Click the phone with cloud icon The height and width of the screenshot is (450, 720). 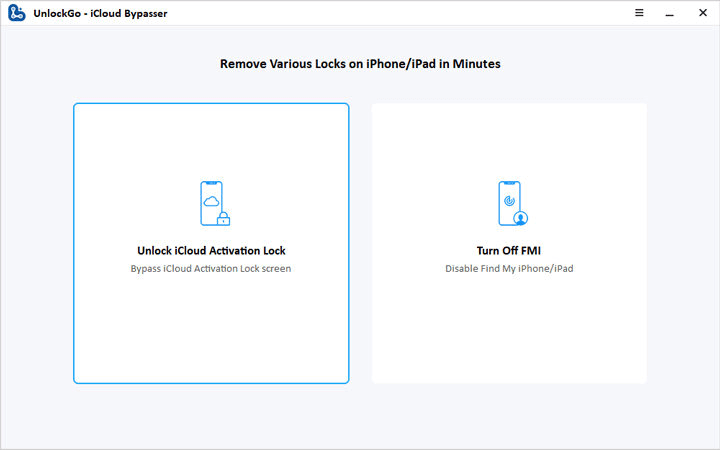click(x=210, y=203)
